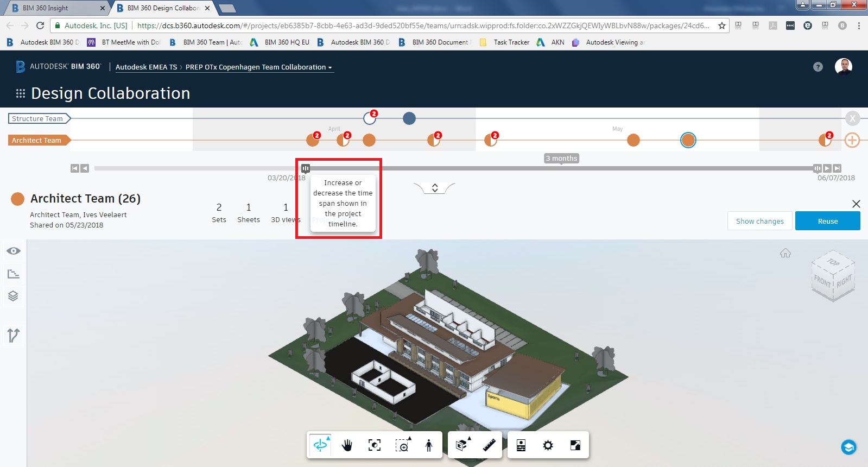This screenshot has width=868, height=467.
Task: Toggle Full screen viewer mode
Action: click(x=575, y=445)
